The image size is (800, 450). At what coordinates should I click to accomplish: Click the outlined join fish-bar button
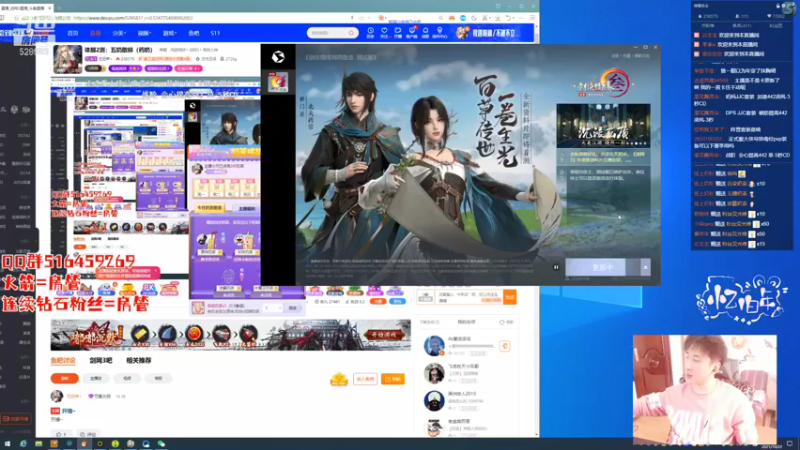tap(365, 379)
